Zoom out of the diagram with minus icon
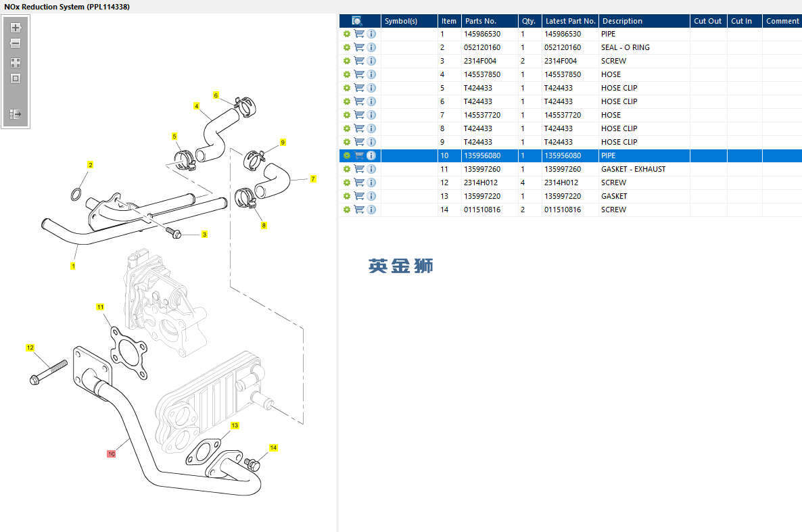This screenshot has height=532, width=802. (16, 43)
